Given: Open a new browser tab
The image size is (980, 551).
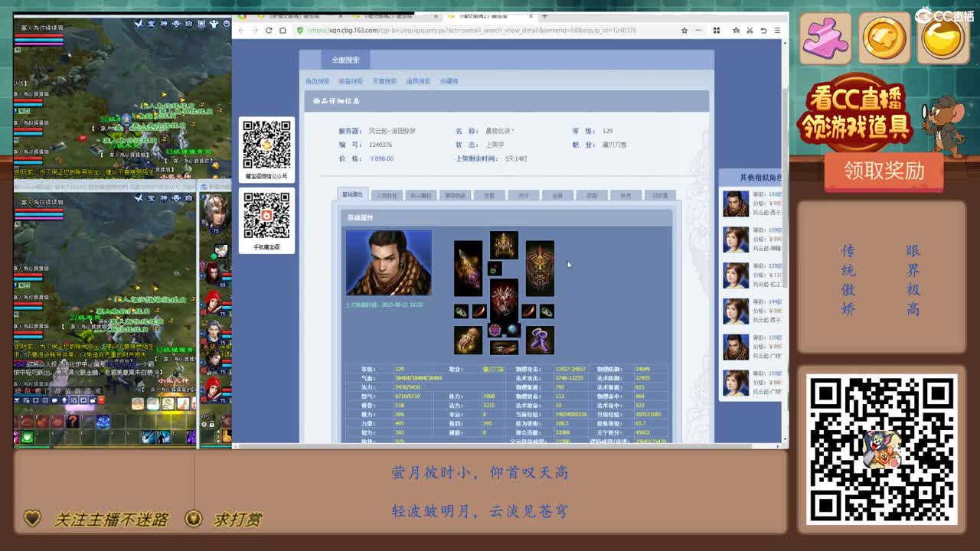Looking at the screenshot, I should click(x=545, y=16).
